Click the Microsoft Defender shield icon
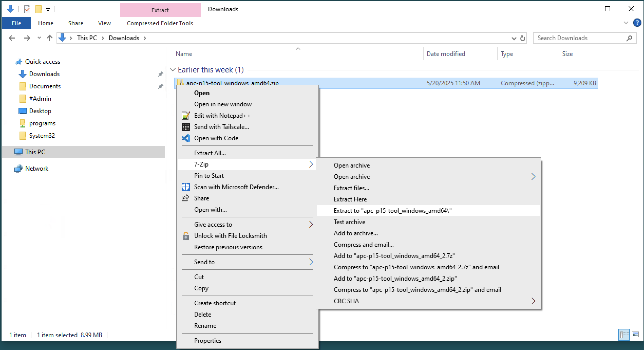This screenshot has height=350, width=644. [186, 187]
